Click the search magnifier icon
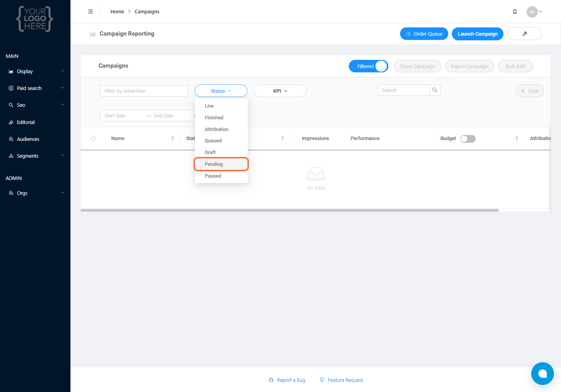Image resolution: width=561 pixels, height=392 pixels. click(x=435, y=90)
